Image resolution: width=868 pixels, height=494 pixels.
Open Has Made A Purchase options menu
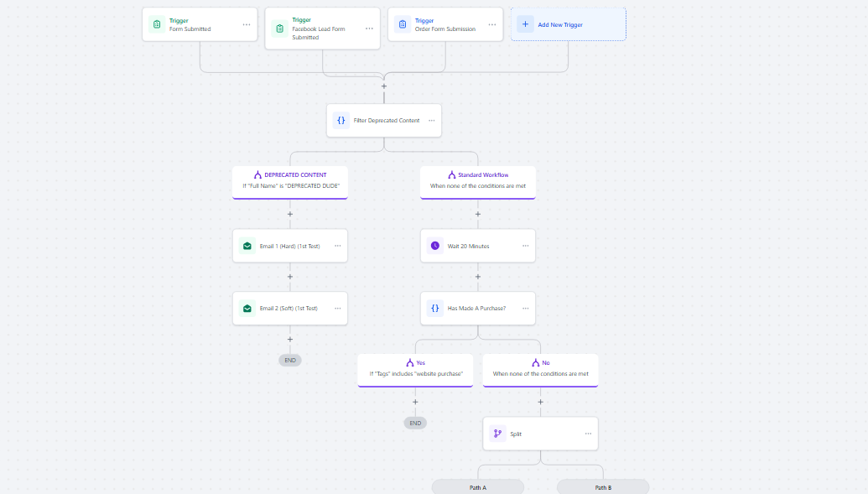point(525,309)
